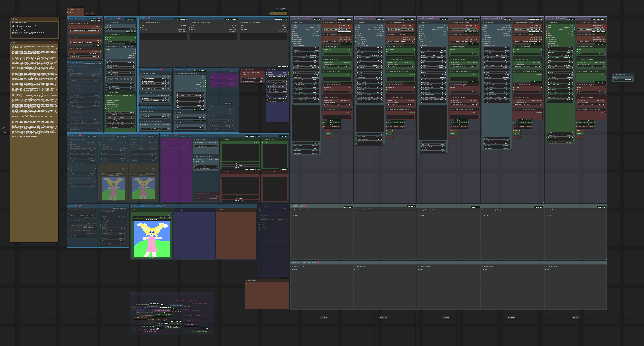Click collapse dot of the Load Image node
Screen dimensions: 644x346
(133, 210)
